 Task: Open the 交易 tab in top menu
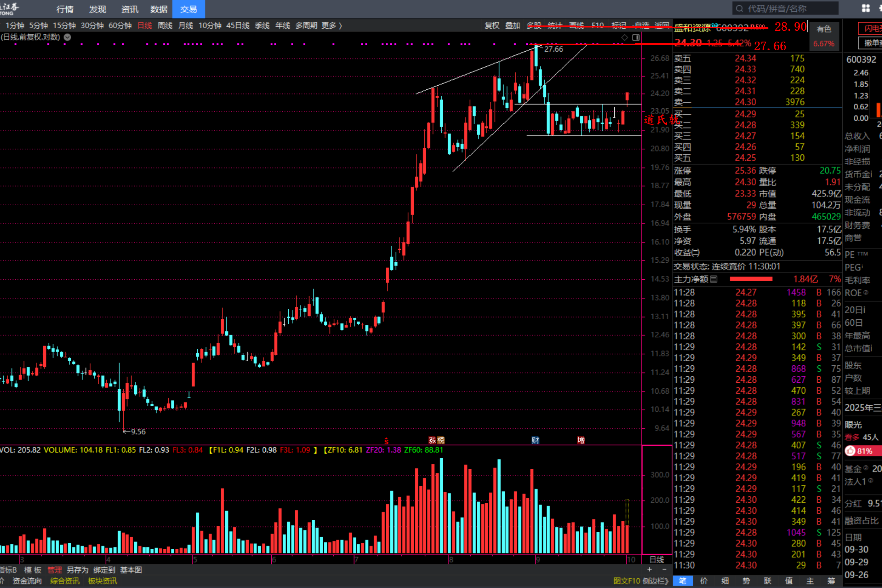pyautogui.click(x=188, y=9)
